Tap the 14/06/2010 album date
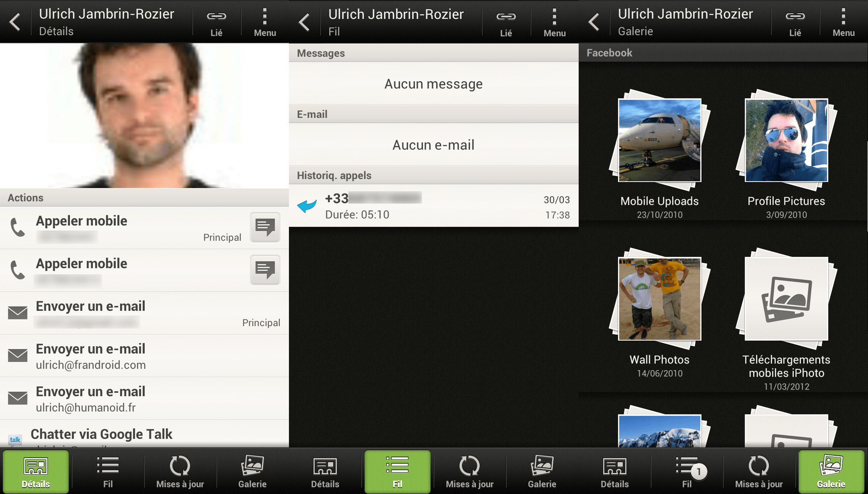Image resolution: width=868 pixels, height=494 pixels. click(659, 374)
